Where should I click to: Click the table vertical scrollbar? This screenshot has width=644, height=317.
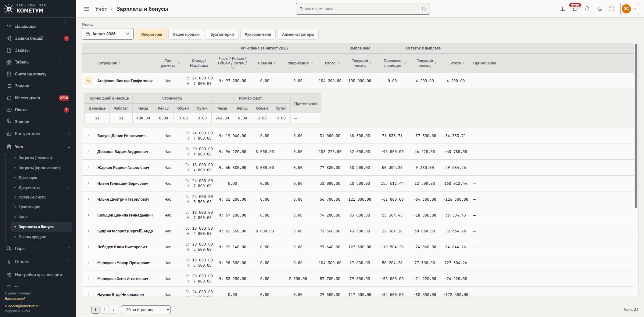636,126
